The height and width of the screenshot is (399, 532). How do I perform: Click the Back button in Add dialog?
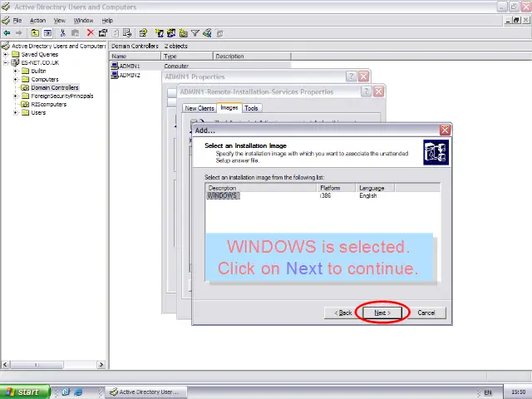point(343,313)
